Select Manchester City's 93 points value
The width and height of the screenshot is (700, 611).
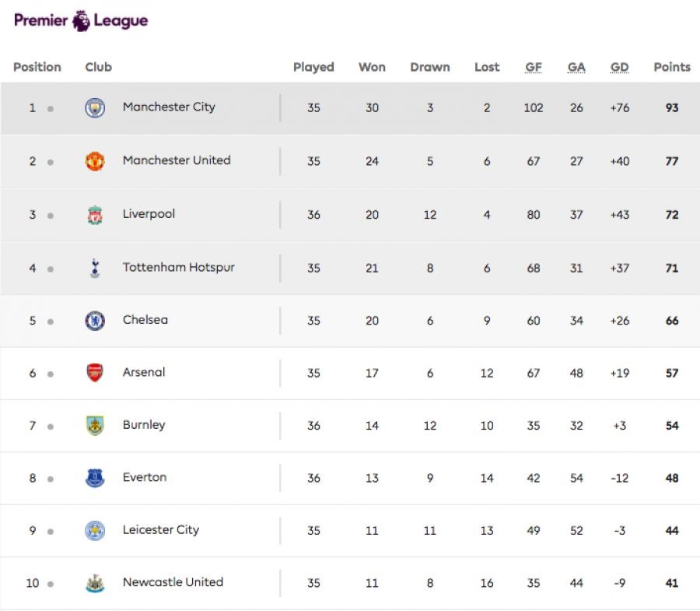(672, 108)
